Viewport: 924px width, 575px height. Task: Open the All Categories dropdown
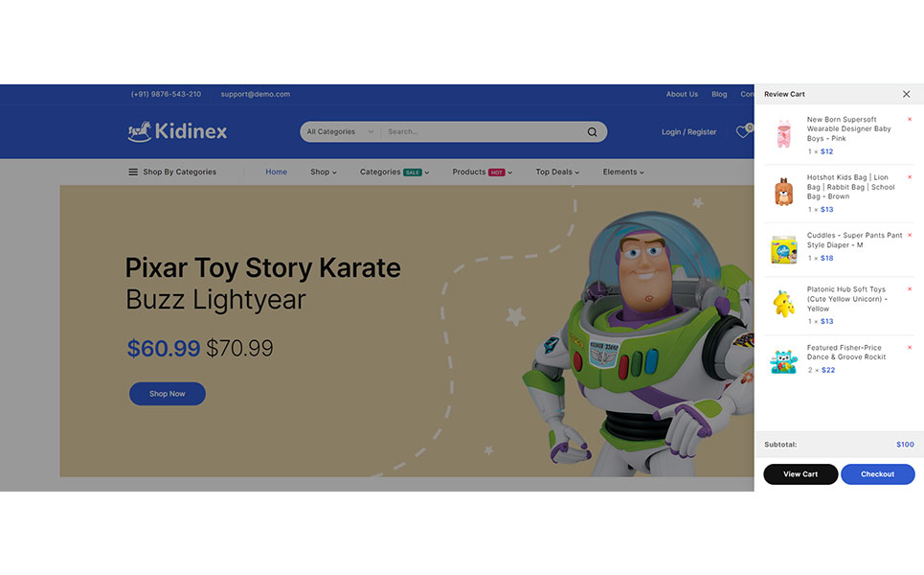pyautogui.click(x=340, y=132)
